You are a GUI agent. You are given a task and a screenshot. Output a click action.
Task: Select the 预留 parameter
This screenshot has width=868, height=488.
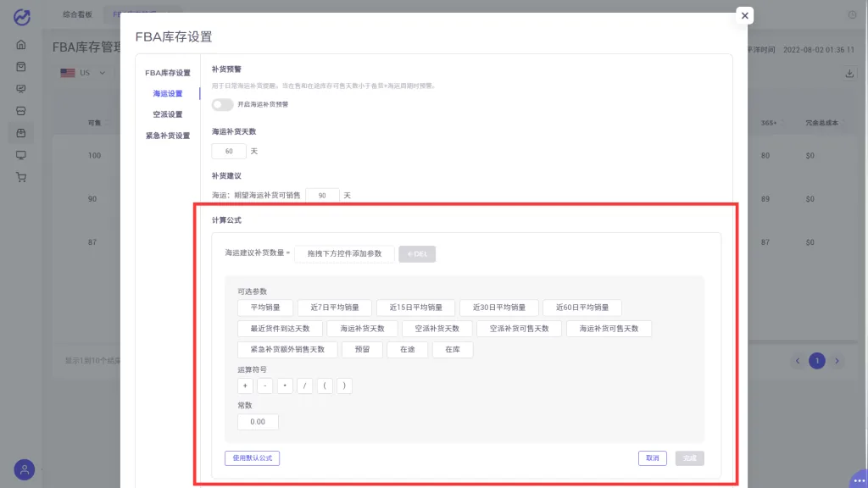pos(362,350)
